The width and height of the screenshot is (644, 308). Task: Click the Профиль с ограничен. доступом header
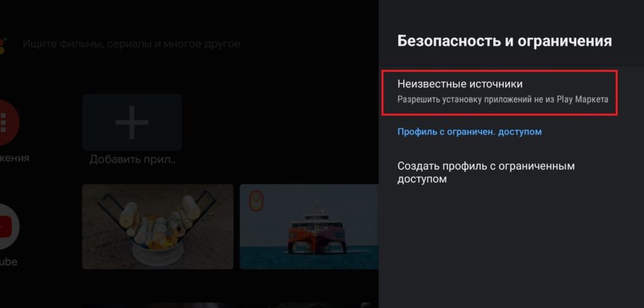coord(469,132)
